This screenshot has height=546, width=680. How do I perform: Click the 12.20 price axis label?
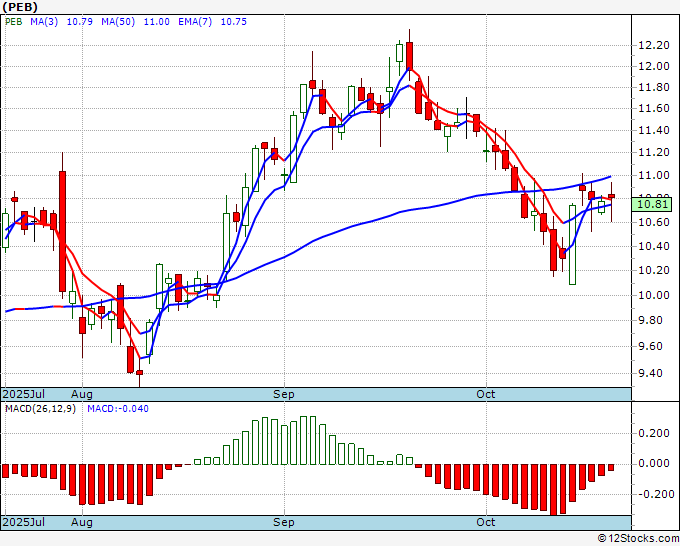(x=654, y=45)
